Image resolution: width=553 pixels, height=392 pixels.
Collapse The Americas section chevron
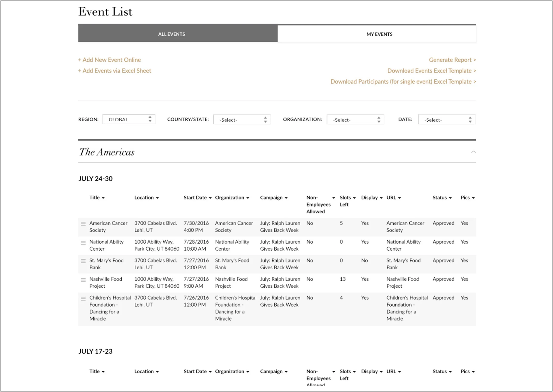473,152
